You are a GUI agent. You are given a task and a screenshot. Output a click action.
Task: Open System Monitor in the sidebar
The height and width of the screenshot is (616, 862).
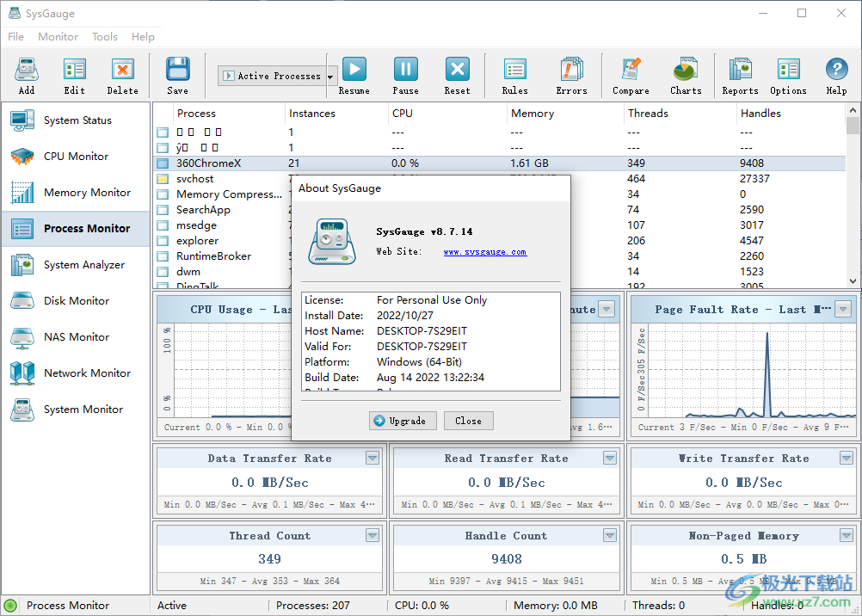[76, 410]
